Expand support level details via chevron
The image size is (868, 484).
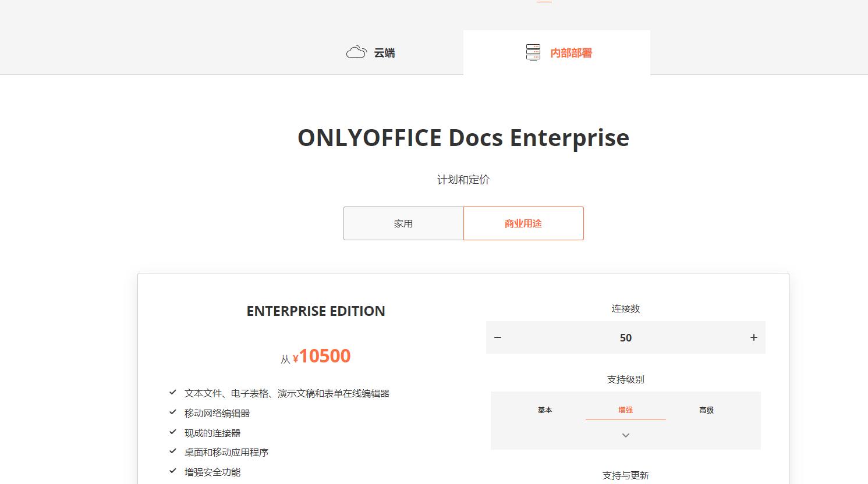pyautogui.click(x=625, y=435)
